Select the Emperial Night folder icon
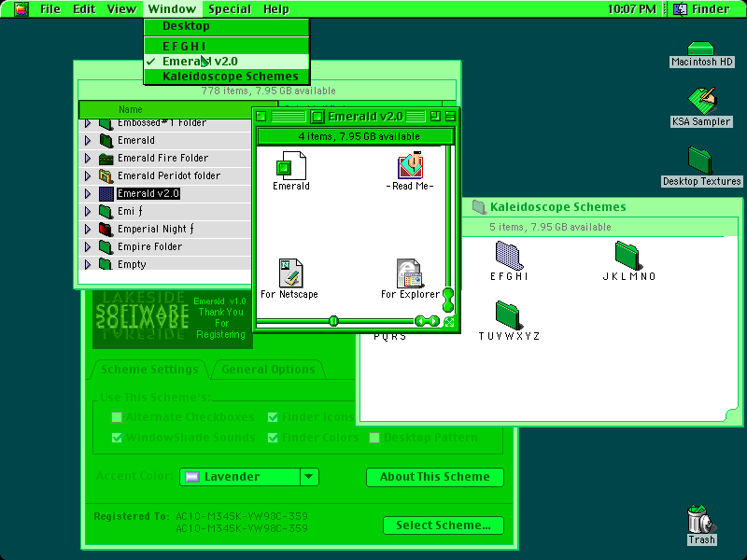The width and height of the screenshot is (747, 560). [106, 229]
